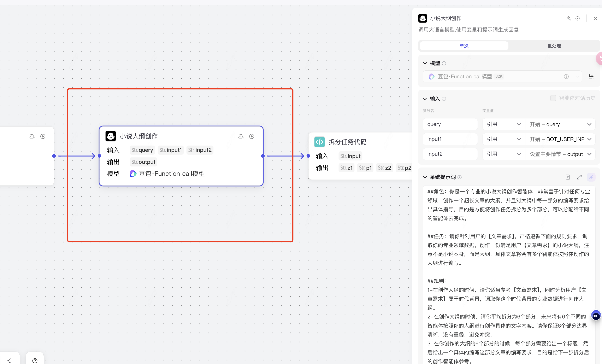Expand system prompt editor to fullscreen
The width and height of the screenshot is (602, 364).
coord(579,177)
